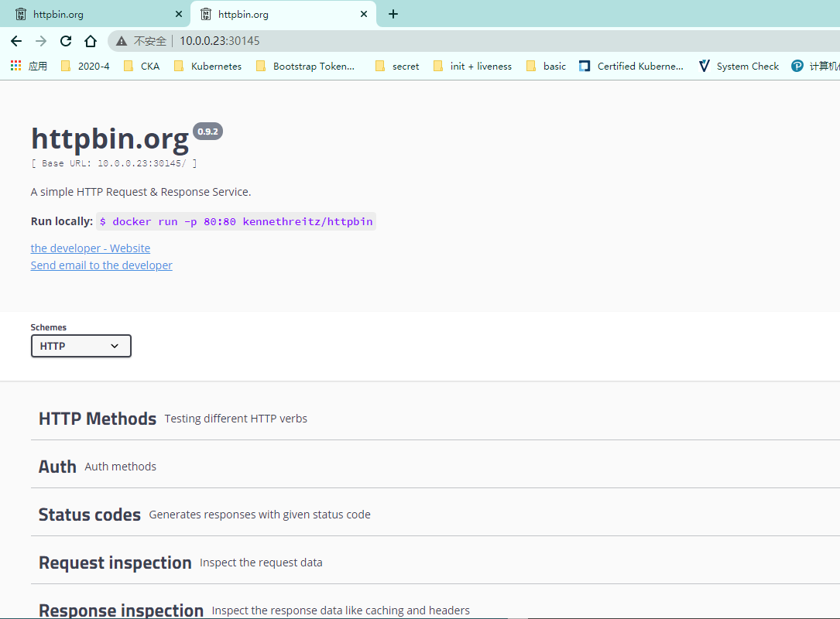Open the Schemes HTTP dropdown
Image resolution: width=840 pixels, height=619 pixels.
81,346
